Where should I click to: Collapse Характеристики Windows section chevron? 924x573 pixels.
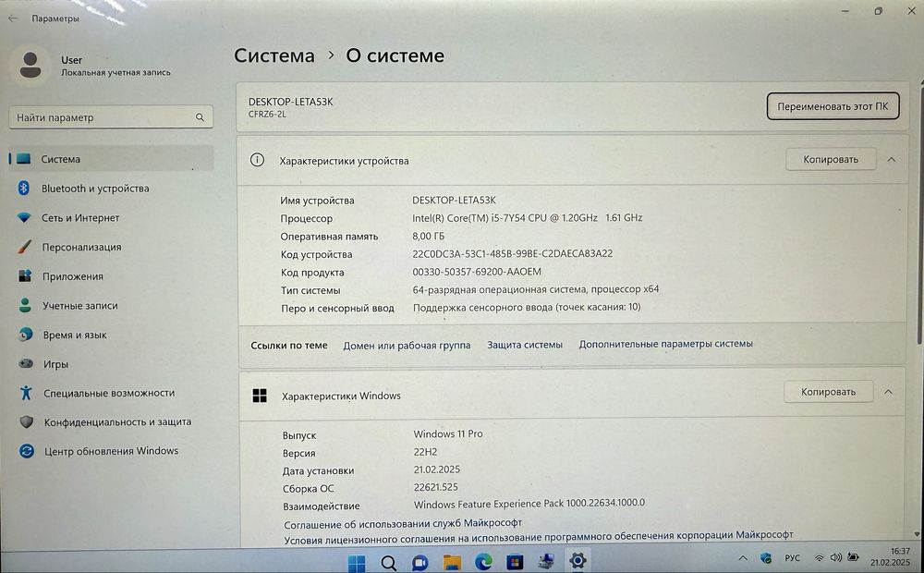pos(888,392)
